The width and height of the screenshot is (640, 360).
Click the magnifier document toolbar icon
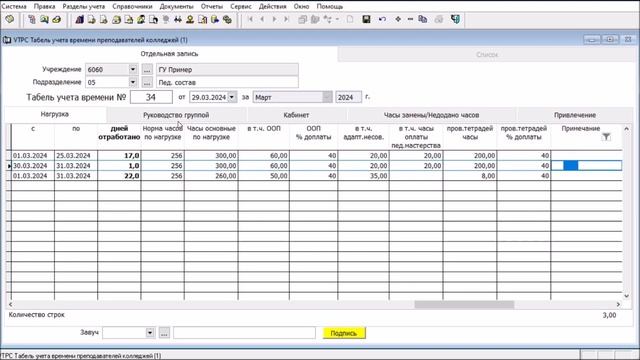tap(44, 20)
